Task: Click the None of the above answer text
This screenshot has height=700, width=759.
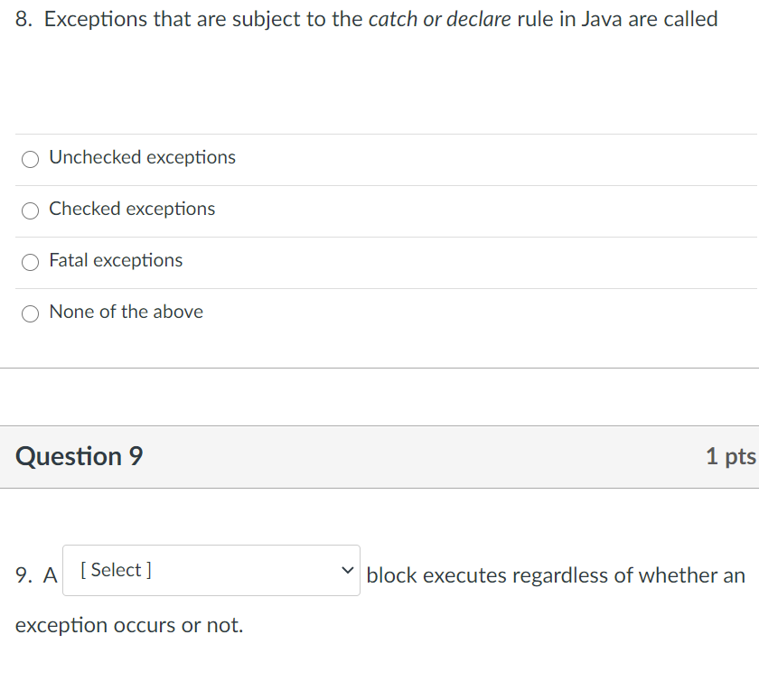Action: click(x=126, y=312)
